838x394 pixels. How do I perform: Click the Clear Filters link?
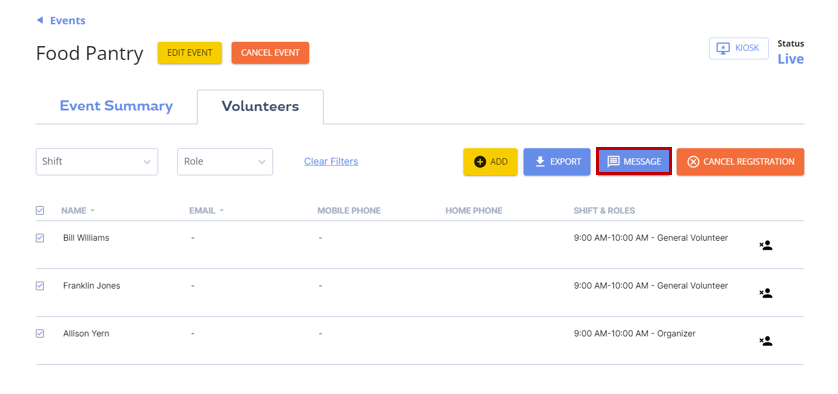(x=331, y=161)
